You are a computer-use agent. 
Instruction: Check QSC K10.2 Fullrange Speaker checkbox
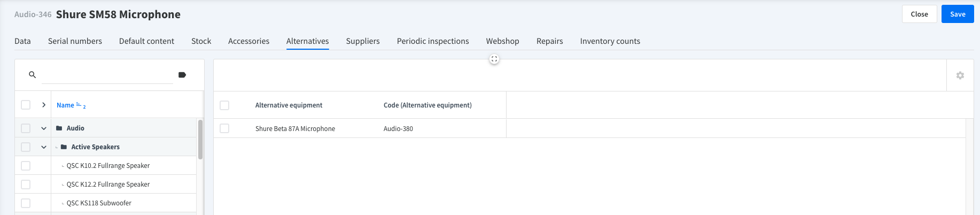coord(26,166)
